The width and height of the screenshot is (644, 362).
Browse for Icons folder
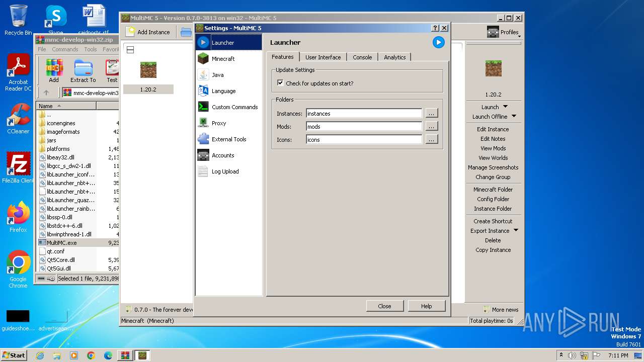pos(432,139)
